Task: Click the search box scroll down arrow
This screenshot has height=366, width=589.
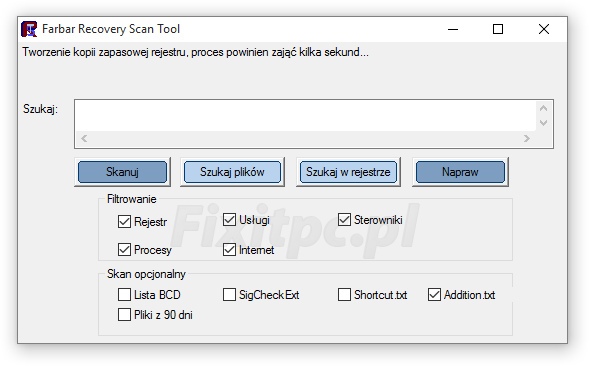Action: (543, 123)
